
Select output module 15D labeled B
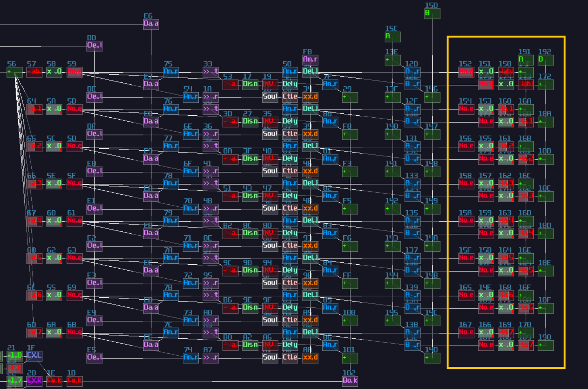(x=432, y=14)
